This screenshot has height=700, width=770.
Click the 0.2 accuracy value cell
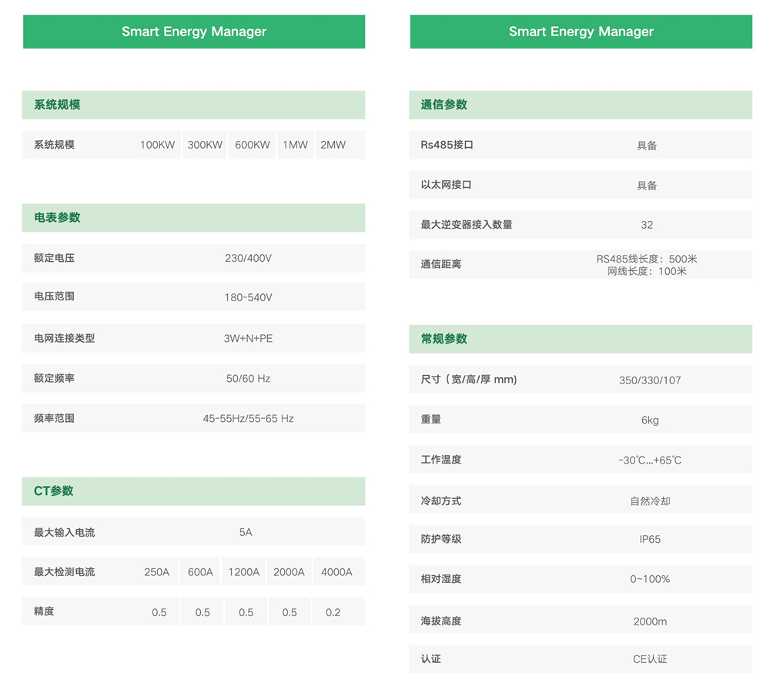pyautogui.click(x=333, y=612)
